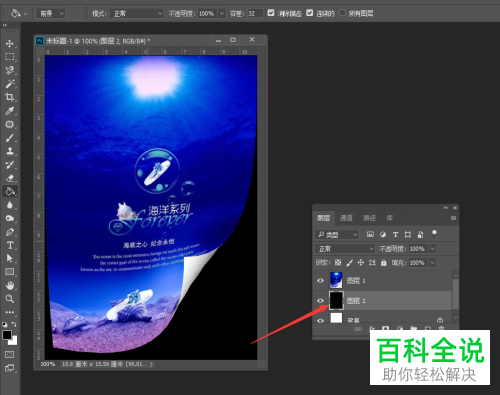This screenshot has height=395, width=500.
Task: Select the black 图层 2 layer thumbnail
Action: point(336,300)
